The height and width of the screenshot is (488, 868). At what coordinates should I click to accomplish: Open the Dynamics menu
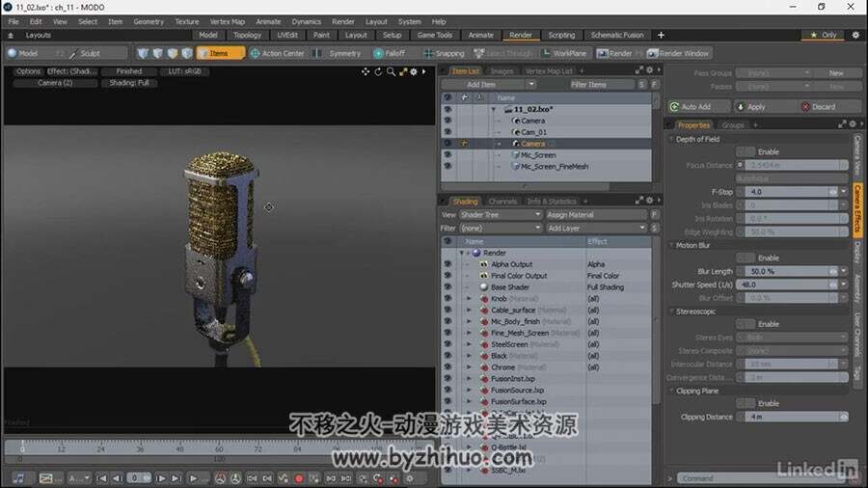pos(306,21)
